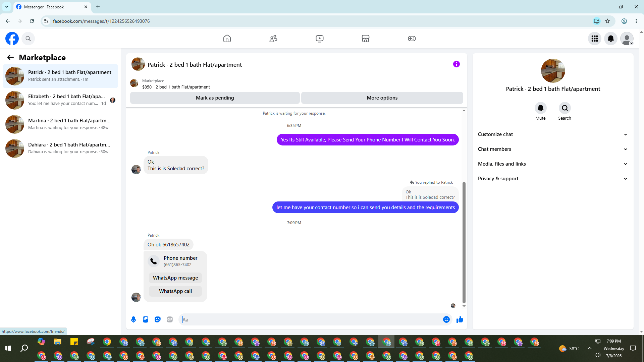Viewport: 644px width, 362px height.
Task: Expand Media, files and links section
Action: coord(553,164)
